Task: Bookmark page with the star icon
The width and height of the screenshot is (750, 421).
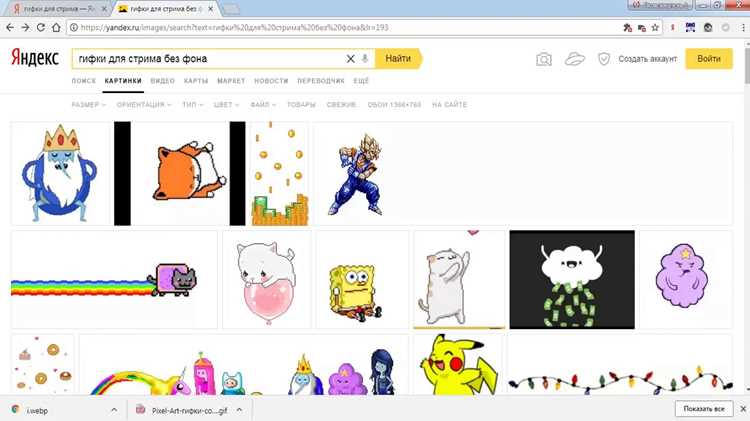Action: pyautogui.click(x=655, y=28)
